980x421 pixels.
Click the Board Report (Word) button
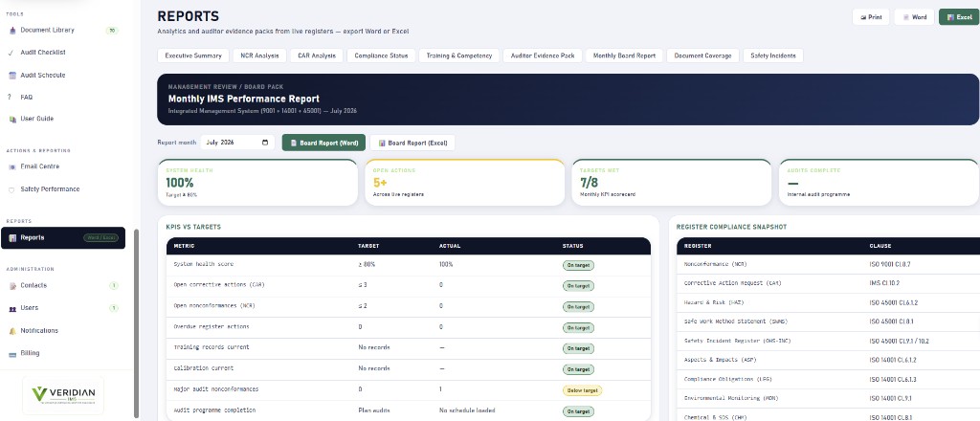pos(323,143)
